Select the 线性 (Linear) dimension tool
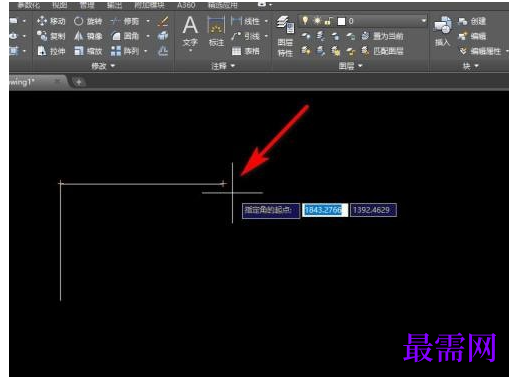515x379 pixels. click(245, 21)
